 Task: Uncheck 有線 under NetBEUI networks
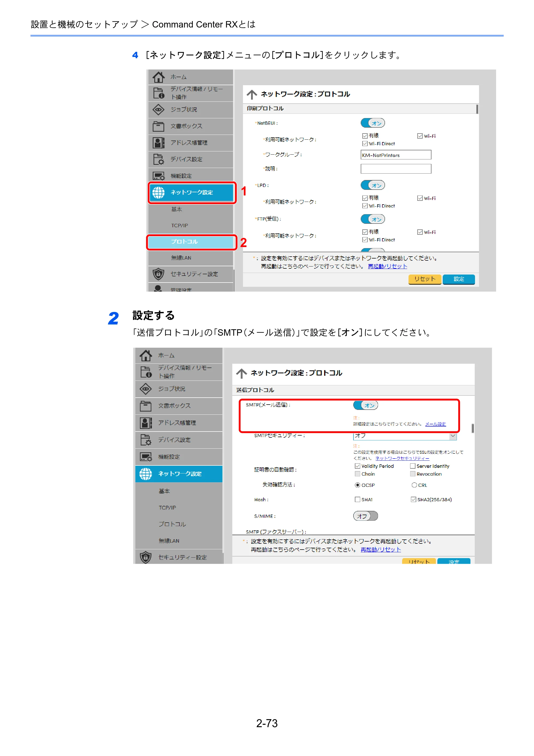tap(365, 136)
